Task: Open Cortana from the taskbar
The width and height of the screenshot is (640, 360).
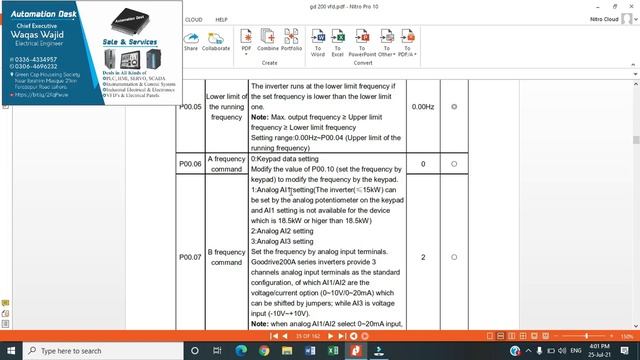Action: [x=195, y=351]
